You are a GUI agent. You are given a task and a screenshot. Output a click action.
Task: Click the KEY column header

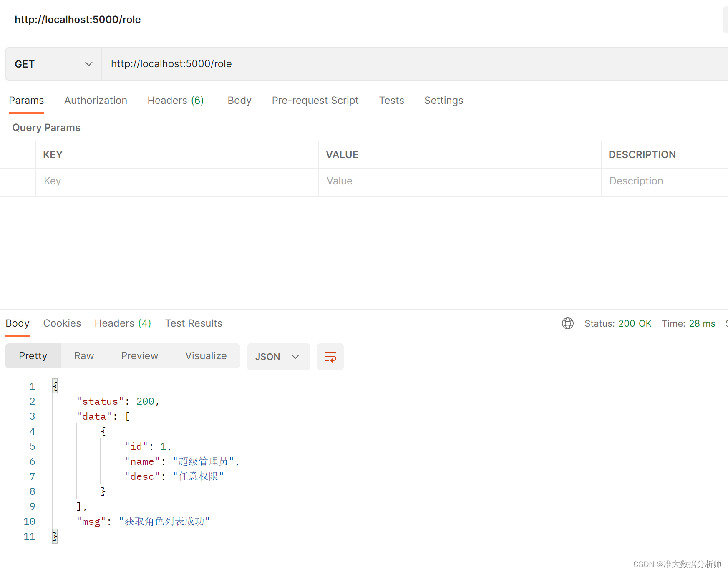click(53, 155)
